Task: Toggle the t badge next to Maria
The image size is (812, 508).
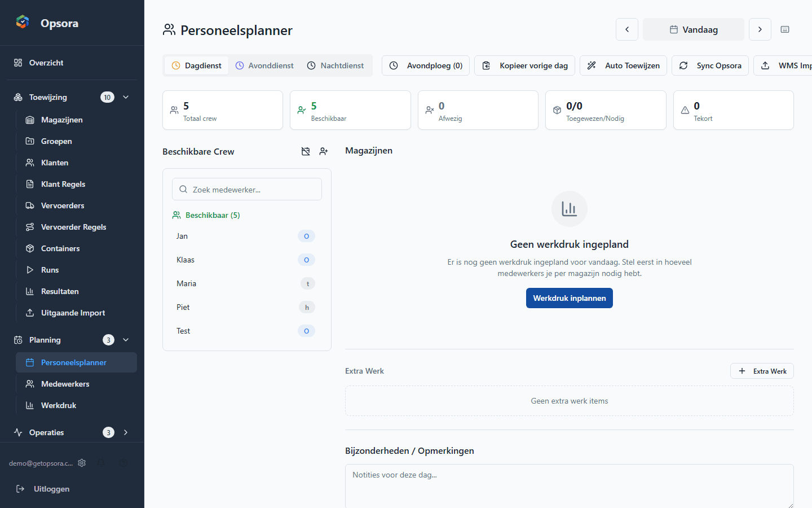Action: [x=307, y=283]
